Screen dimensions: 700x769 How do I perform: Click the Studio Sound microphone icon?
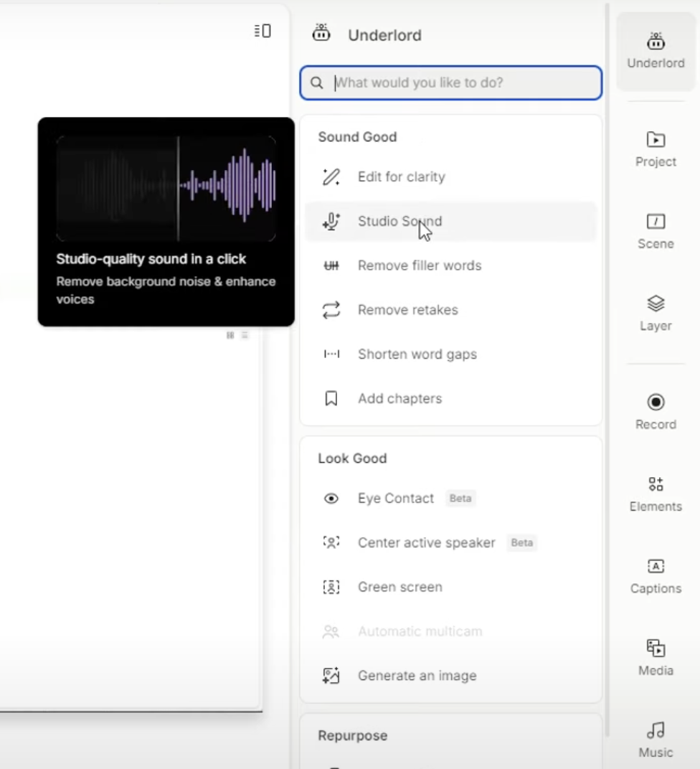(x=331, y=221)
